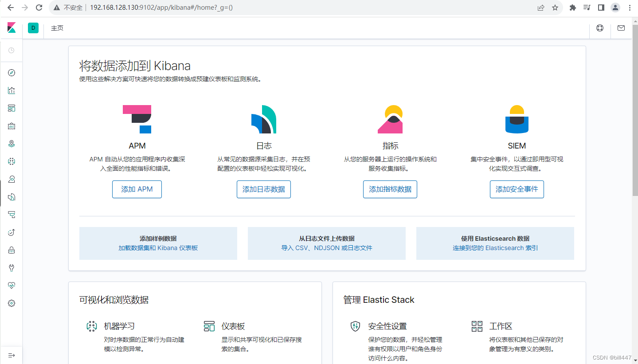Open SIEM lock icon in sidebar

tap(12, 250)
